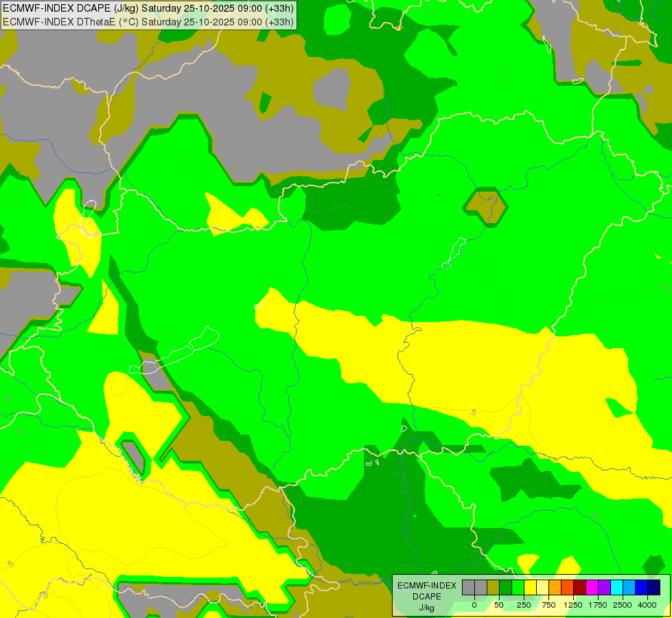Viewport: 672px width, 618px height.
Task: Click the legend tick value 50
Action: (x=499, y=605)
